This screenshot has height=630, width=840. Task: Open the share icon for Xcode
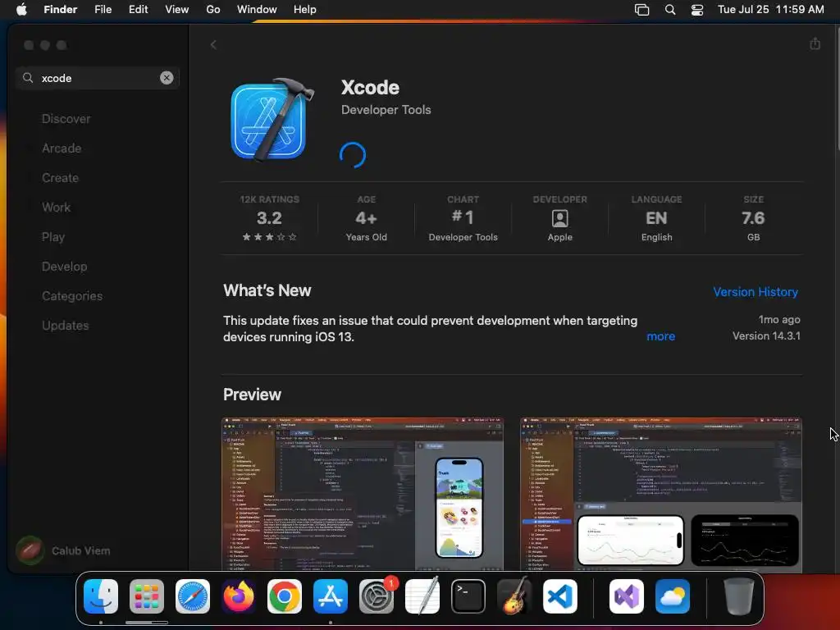point(815,43)
